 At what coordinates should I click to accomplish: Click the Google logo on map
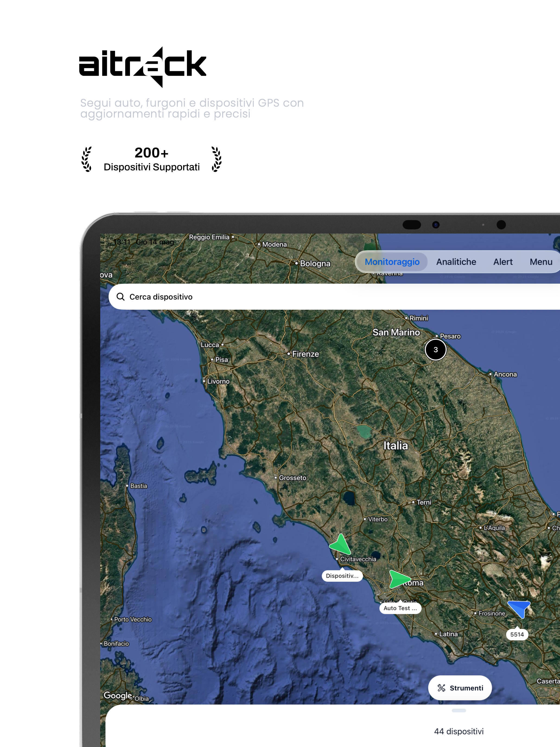tap(117, 695)
